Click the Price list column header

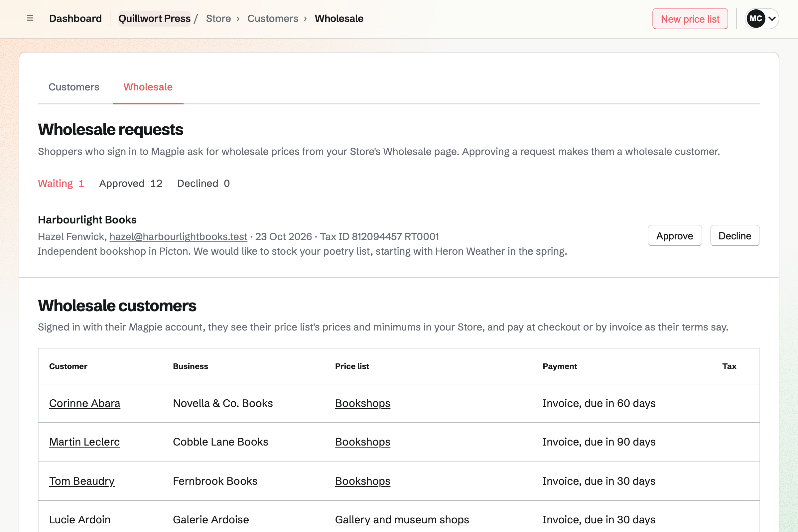point(352,366)
